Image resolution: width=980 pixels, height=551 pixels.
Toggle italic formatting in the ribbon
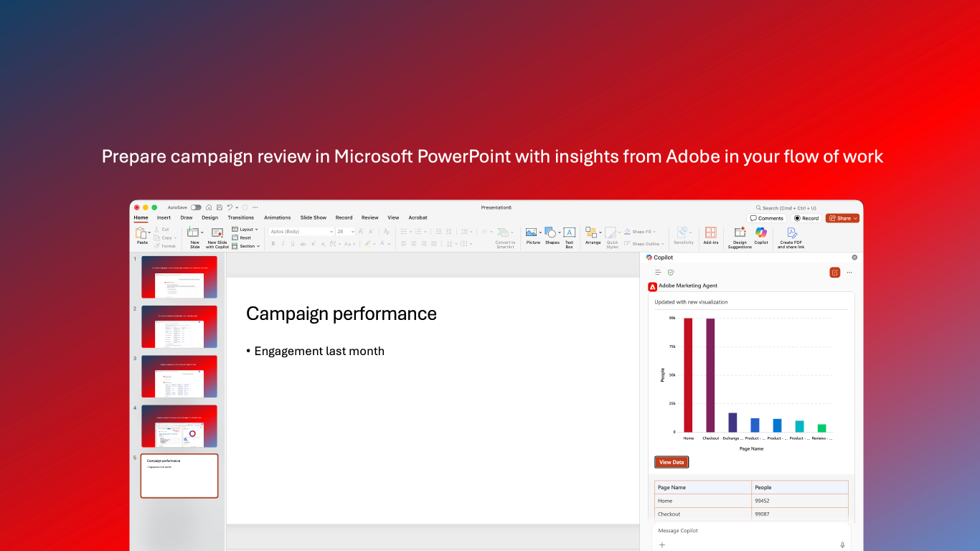283,244
